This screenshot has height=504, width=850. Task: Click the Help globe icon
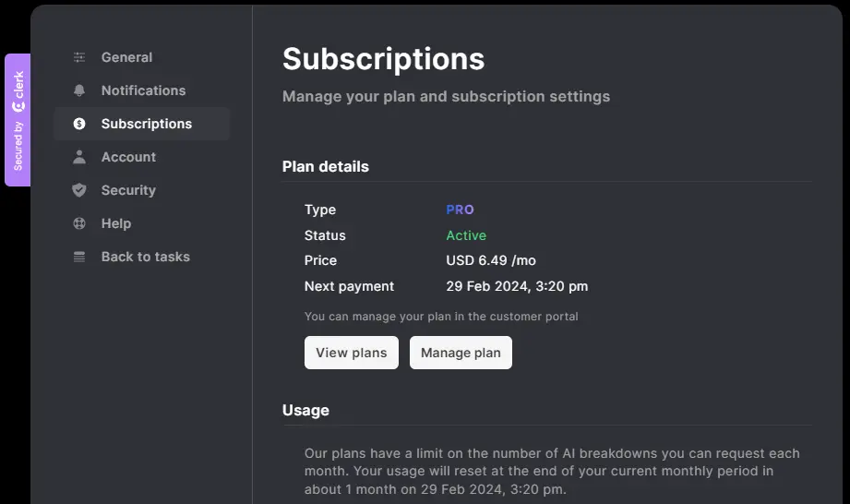point(79,223)
